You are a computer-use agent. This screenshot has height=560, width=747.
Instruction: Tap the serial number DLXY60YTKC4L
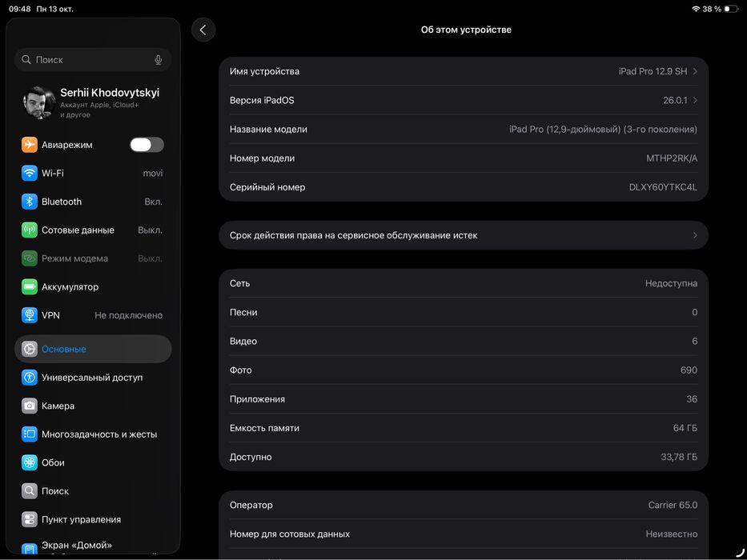coord(663,187)
